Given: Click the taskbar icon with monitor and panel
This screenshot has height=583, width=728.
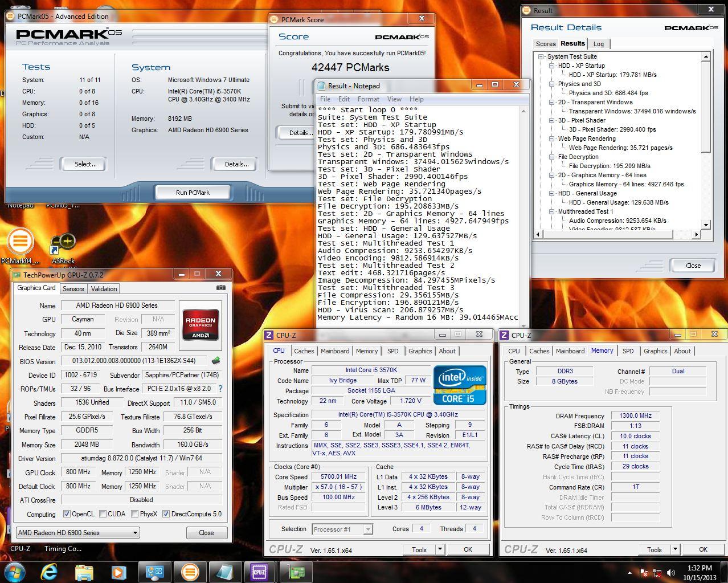Looking at the screenshot, I should pyautogui.click(x=154, y=572).
